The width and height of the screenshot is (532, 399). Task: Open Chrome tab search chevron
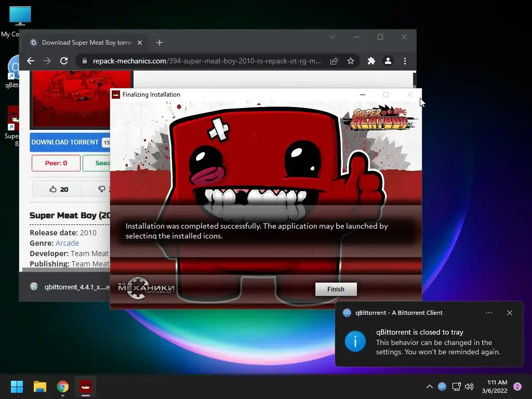332,37
